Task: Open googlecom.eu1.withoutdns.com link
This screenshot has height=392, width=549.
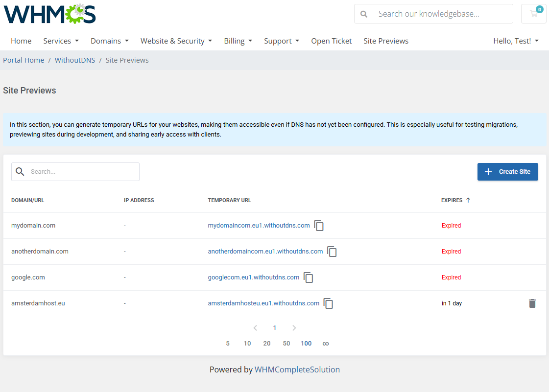Action: (254, 277)
